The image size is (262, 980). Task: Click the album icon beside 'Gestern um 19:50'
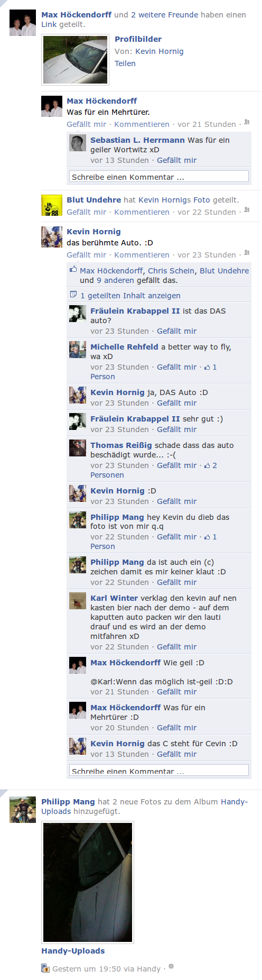pos(45,968)
